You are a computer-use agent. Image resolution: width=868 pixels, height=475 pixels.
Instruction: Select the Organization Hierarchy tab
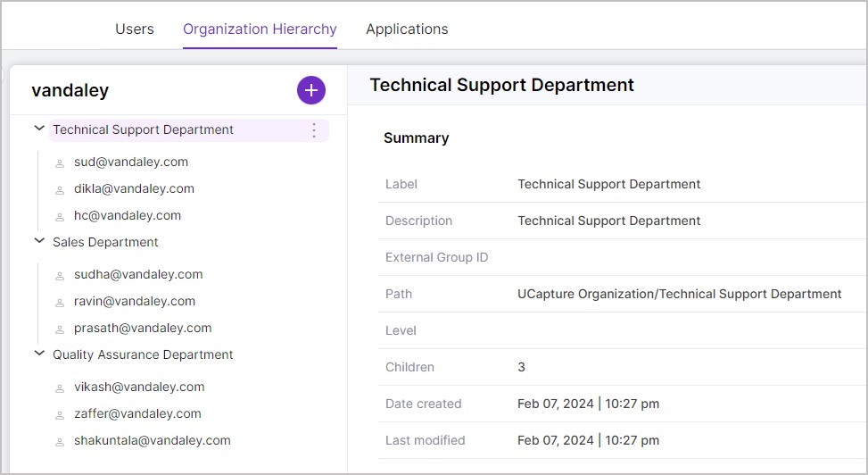[x=260, y=29]
